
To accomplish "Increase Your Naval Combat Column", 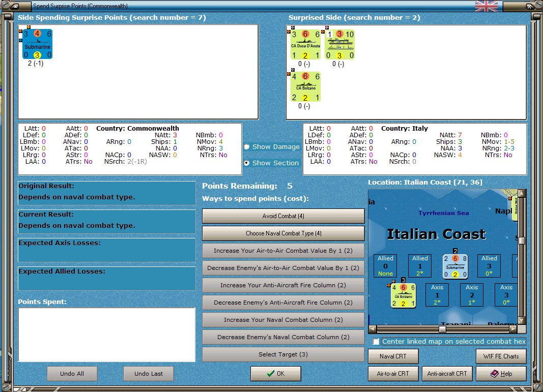I will [283, 320].
